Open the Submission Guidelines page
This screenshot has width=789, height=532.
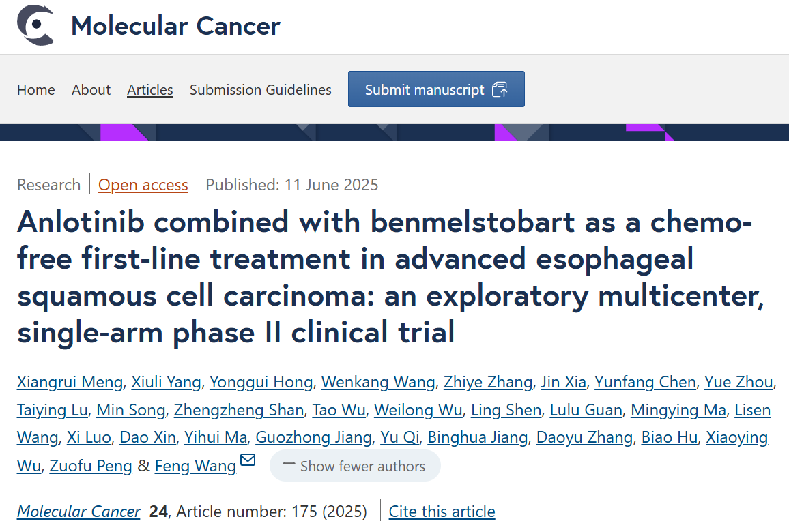click(x=261, y=90)
